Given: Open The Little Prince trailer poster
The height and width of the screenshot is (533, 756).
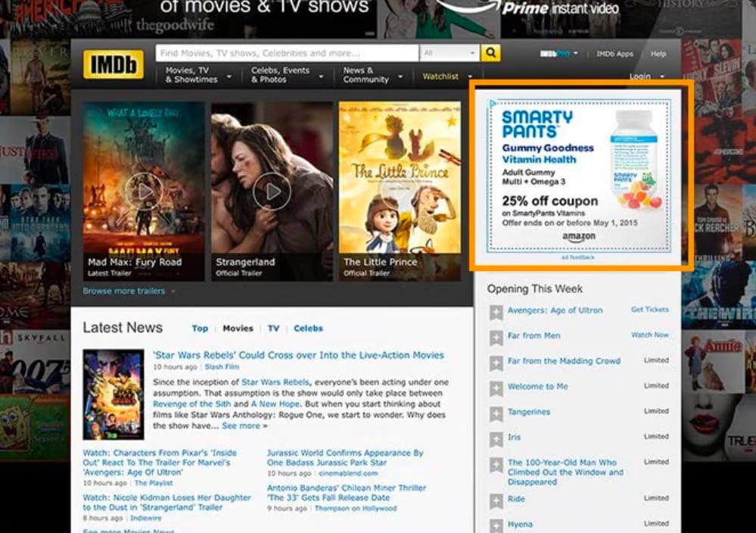Looking at the screenshot, I should pyautogui.click(x=400, y=191).
